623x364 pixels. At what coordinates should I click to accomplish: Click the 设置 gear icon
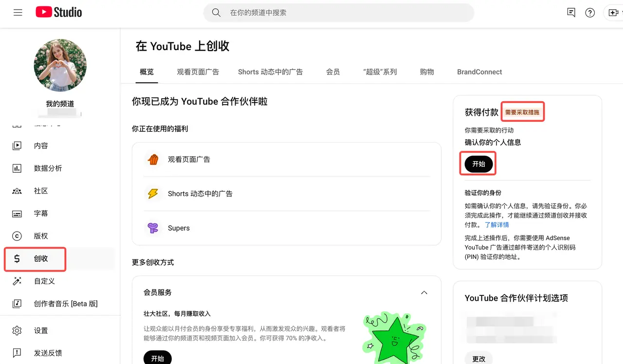pos(17,330)
